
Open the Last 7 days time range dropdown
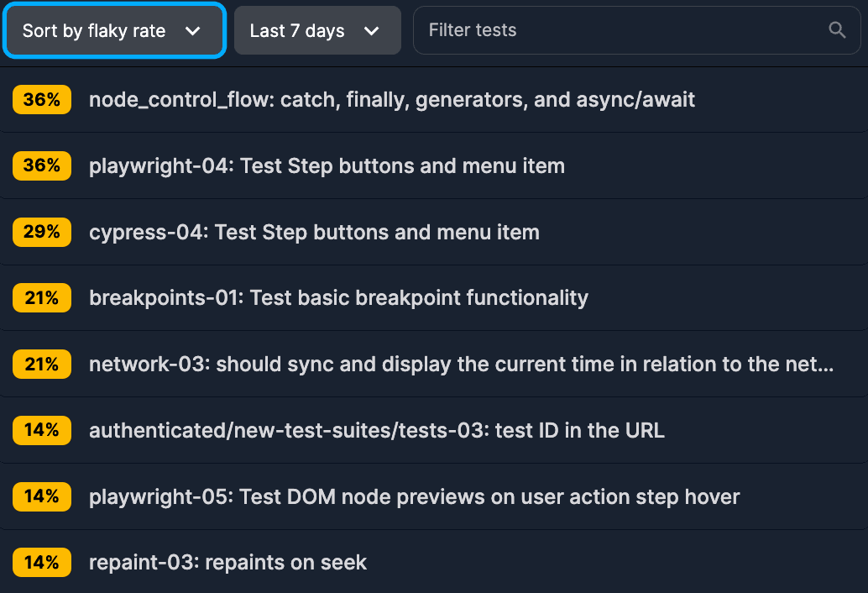(317, 30)
